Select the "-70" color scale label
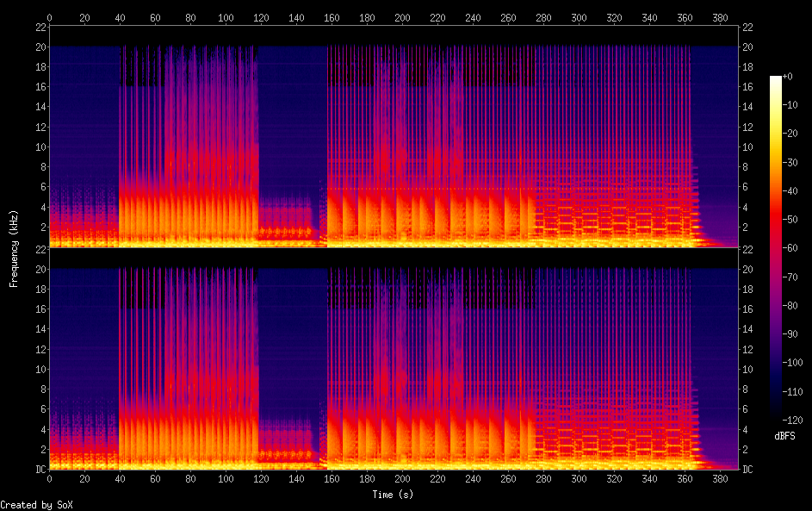Viewport: 812px width, 511px height. (x=790, y=277)
